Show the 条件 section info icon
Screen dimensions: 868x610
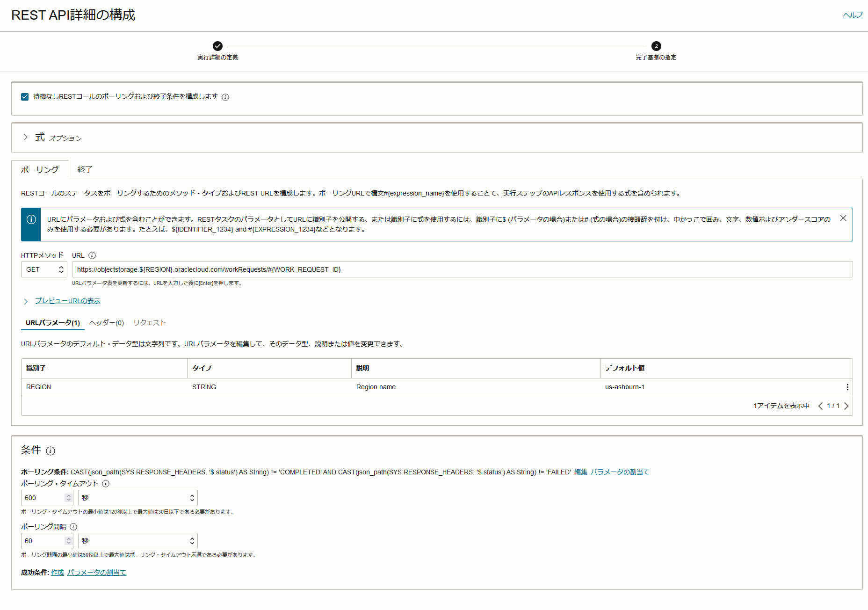[51, 451]
